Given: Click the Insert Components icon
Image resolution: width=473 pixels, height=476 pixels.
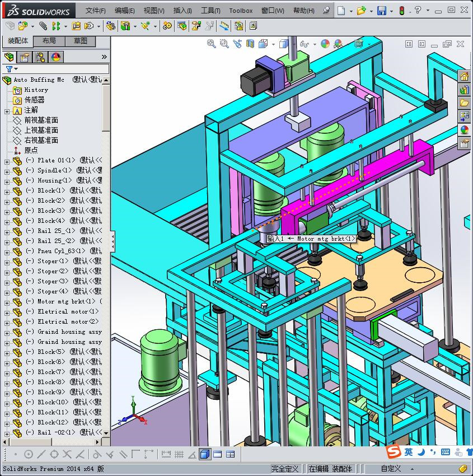Looking at the screenshot, I should pos(23,26).
